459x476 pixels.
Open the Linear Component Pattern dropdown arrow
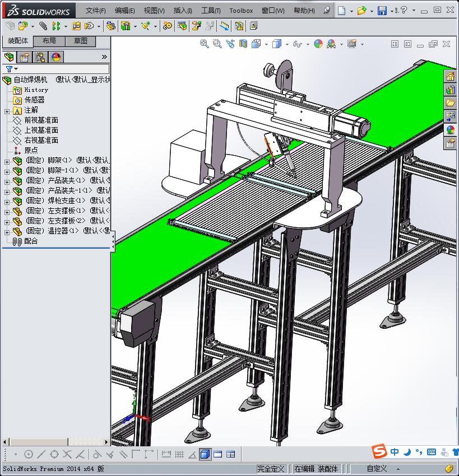click(66, 26)
